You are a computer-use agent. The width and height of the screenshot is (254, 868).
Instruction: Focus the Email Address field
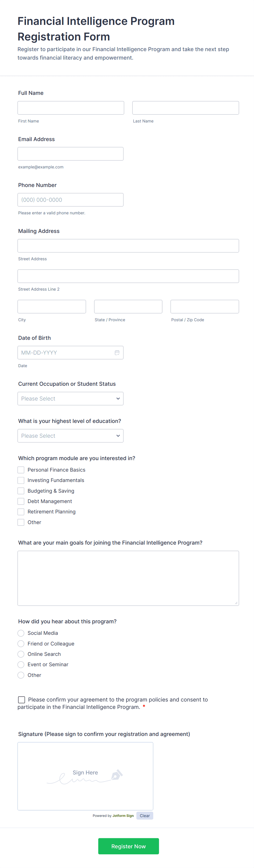(70, 153)
